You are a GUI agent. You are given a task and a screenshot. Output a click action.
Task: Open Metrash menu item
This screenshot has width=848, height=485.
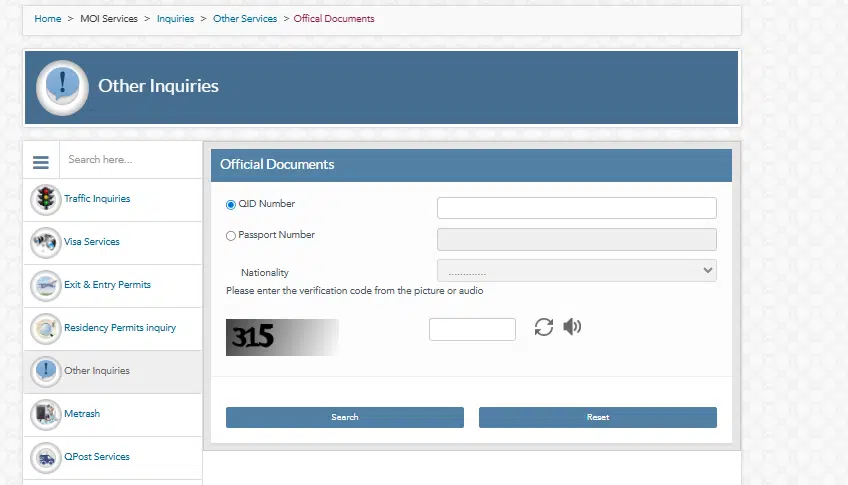tap(82, 414)
